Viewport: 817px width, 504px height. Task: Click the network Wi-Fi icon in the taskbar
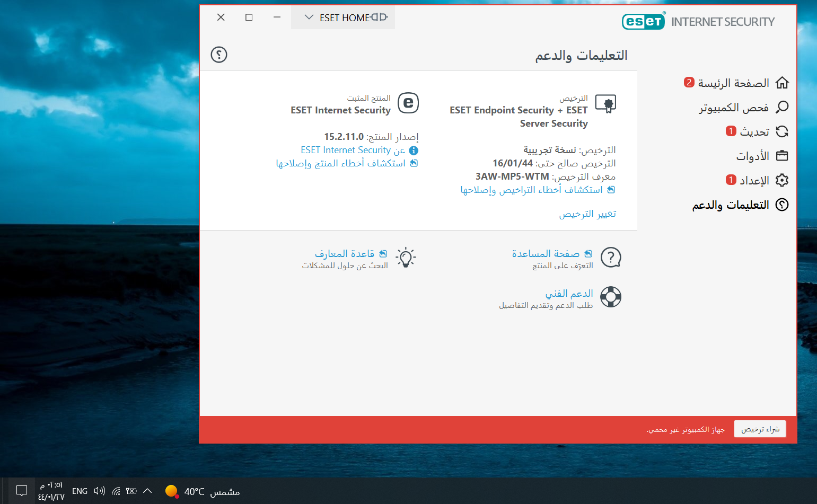(x=116, y=491)
